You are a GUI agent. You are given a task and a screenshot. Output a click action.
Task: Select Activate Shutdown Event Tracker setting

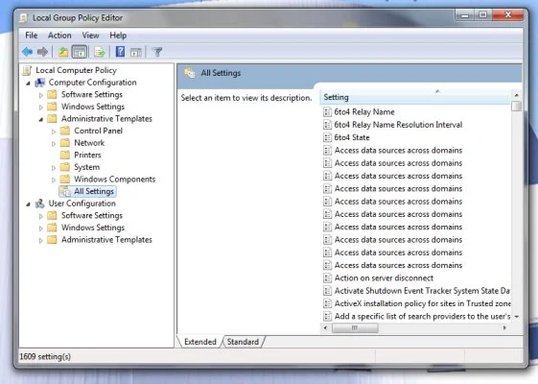[x=422, y=291]
